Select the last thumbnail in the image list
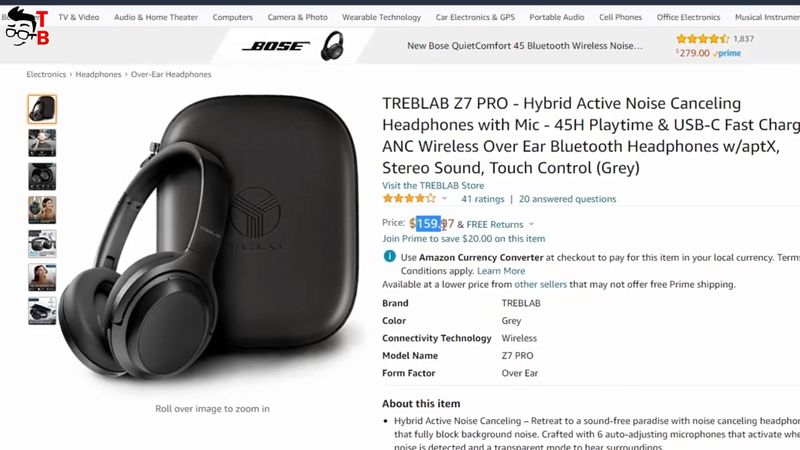800x450 pixels. 42,311
